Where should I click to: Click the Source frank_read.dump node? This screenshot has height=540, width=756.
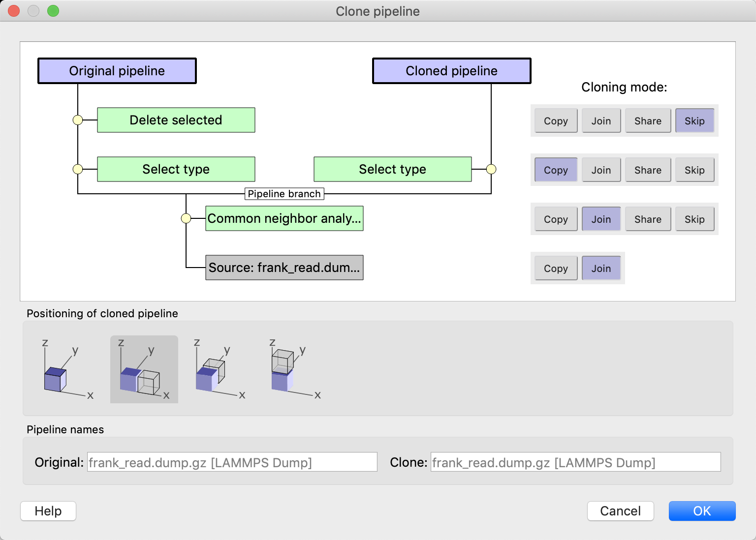(284, 268)
